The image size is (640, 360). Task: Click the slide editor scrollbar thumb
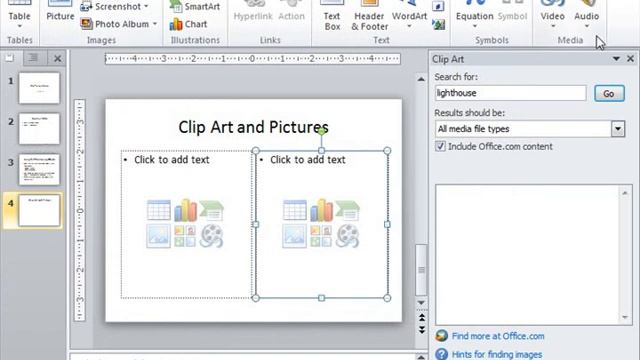pyautogui.click(x=421, y=270)
